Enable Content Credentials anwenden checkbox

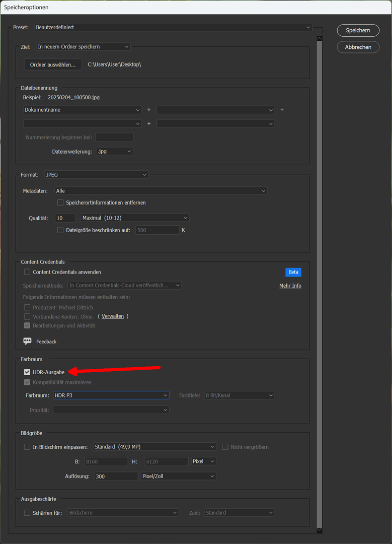(27, 272)
